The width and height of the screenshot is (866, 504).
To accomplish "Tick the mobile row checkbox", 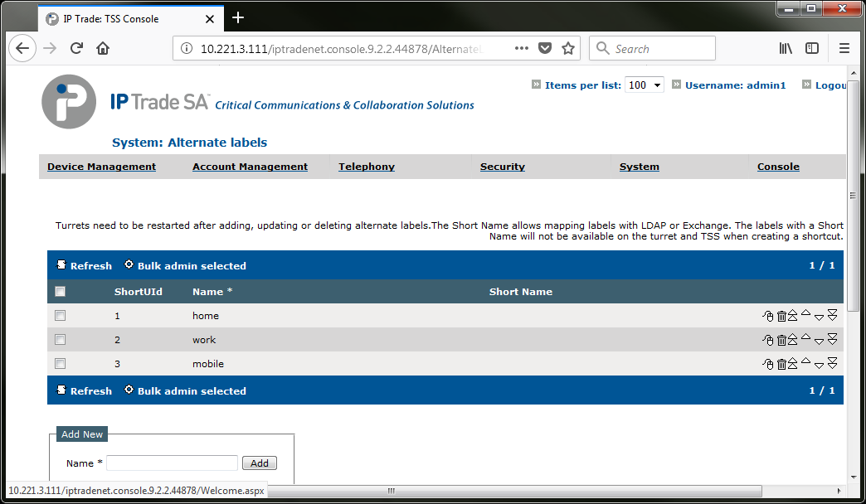I will coord(61,364).
